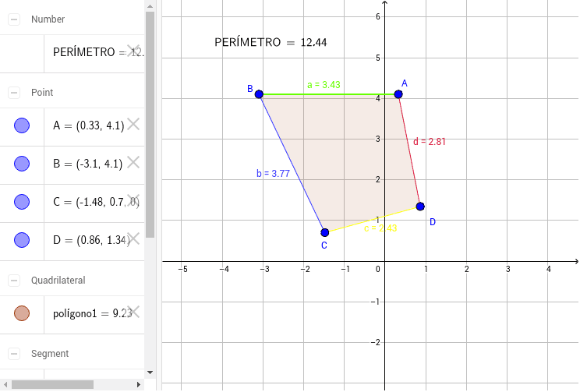Toggle visibility of point A
The width and height of the screenshot is (580, 392).
[x=22, y=125]
